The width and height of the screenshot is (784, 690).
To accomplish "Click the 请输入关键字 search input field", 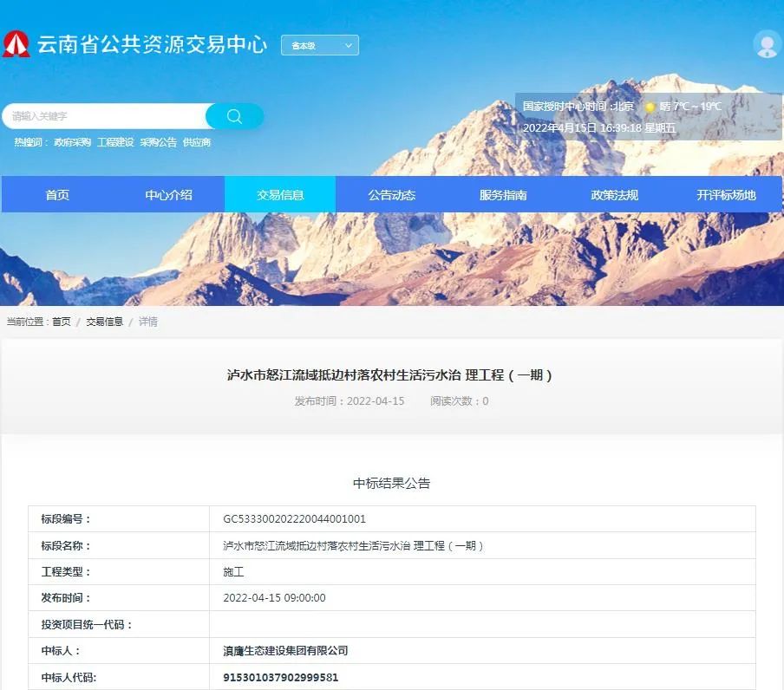I will (104, 115).
